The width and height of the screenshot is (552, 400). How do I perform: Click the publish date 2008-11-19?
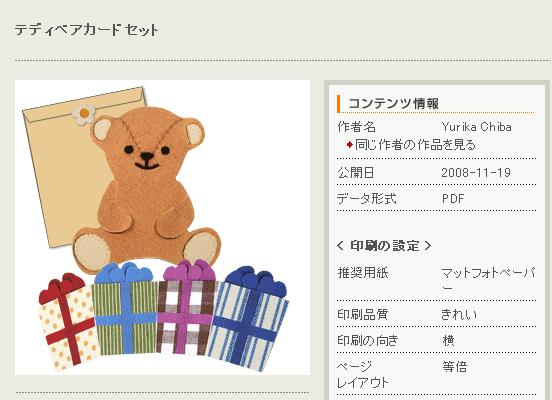click(x=476, y=173)
